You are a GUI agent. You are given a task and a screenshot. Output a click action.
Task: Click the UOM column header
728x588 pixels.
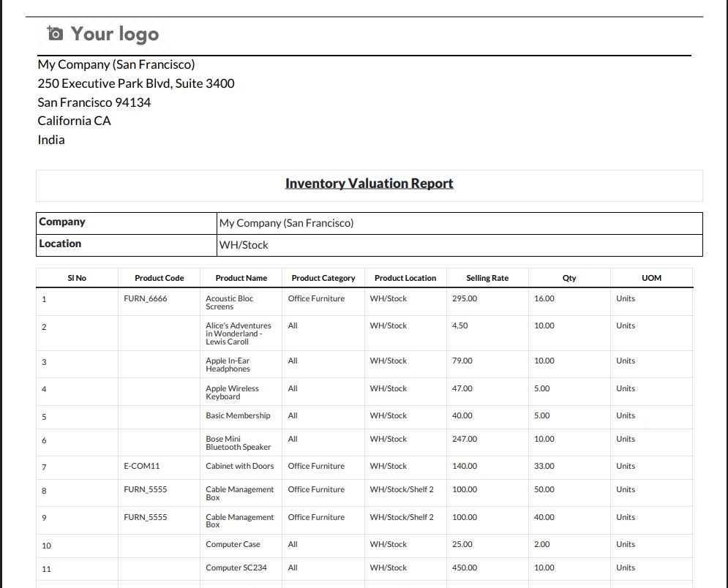(650, 278)
